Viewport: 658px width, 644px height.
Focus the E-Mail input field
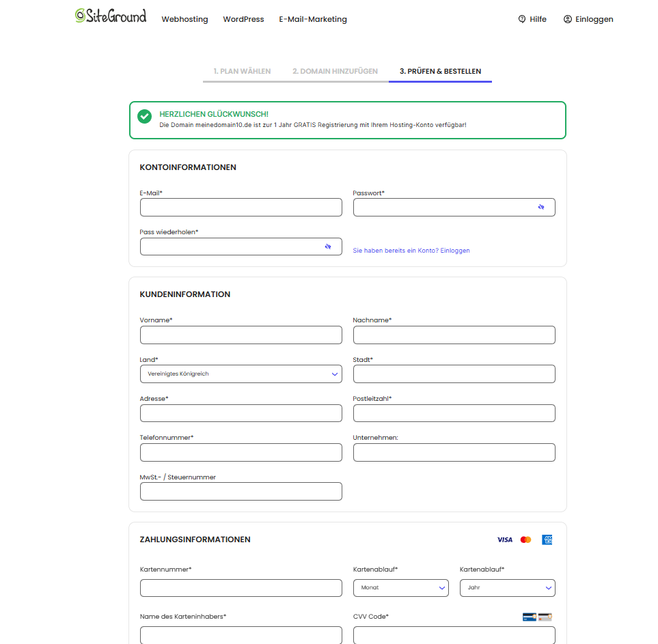coord(241,207)
